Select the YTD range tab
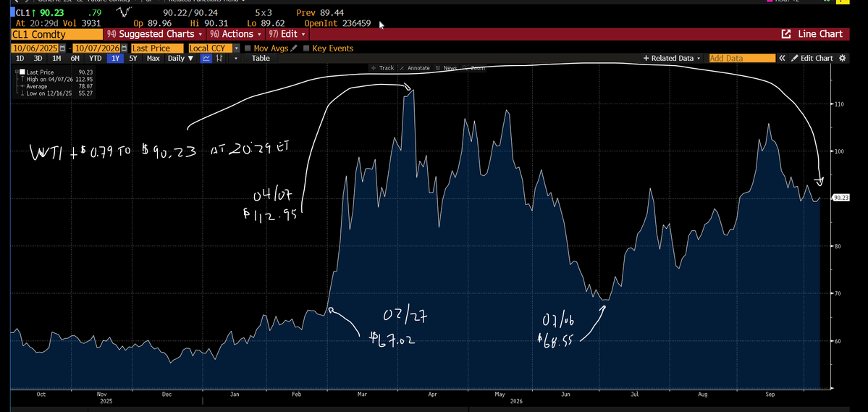The image size is (868, 412). pyautogui.click(x=96, y=58)
